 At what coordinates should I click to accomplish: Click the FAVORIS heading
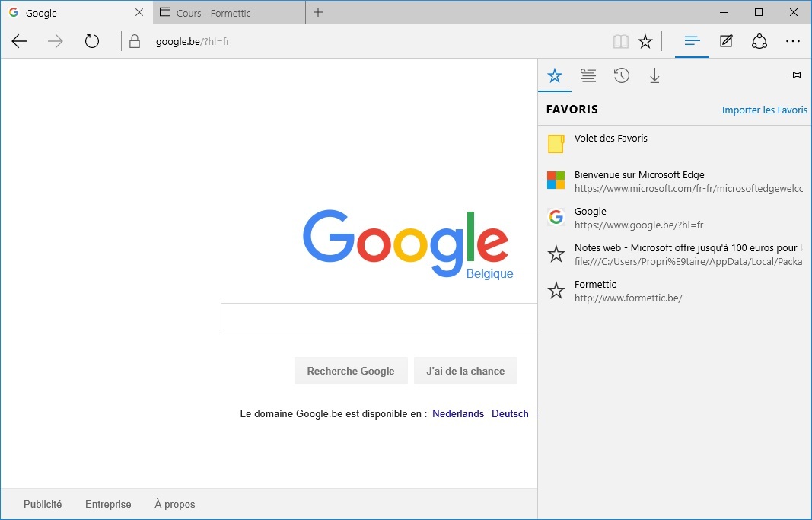pos(572,110)
